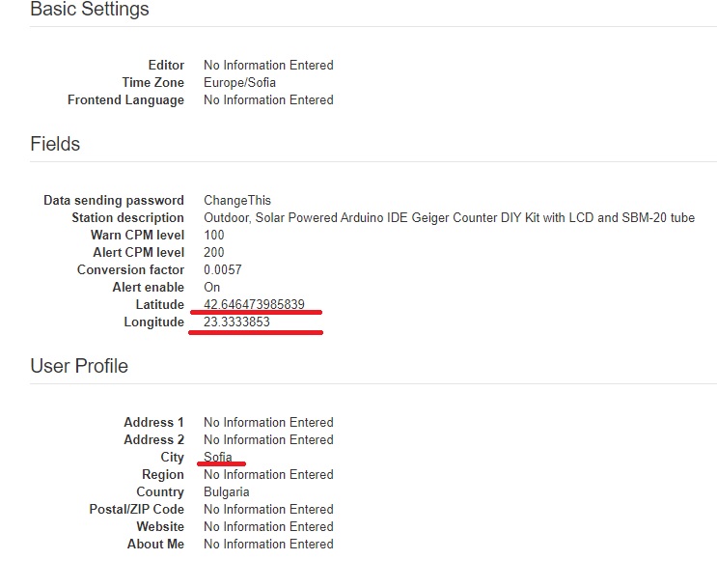The width and height of the screenshot is (717, 588).
Task: Click the Address 1 label
Action: click(x=153, y=422)
